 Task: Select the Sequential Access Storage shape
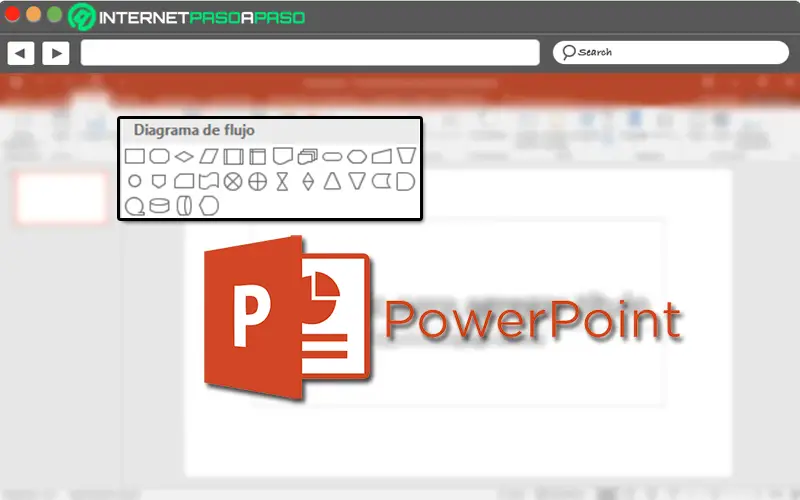click(135, 206)
